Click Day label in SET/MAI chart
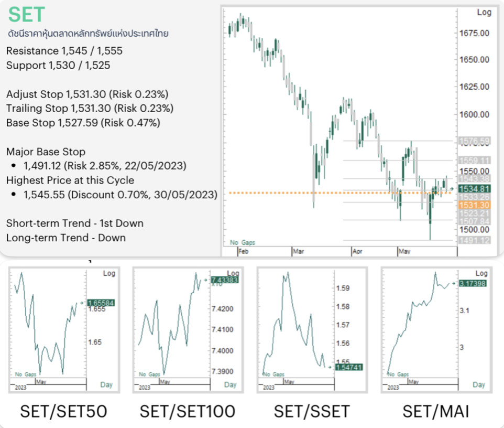The height and width of the screenshot is (428, 504). (x=479, y=385)
